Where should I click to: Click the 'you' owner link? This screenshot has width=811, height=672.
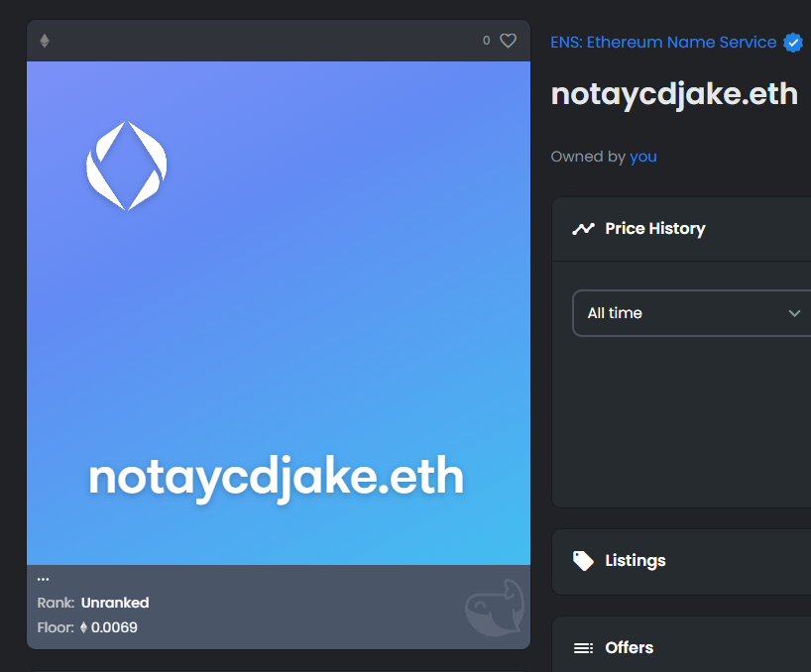click(643, 157)
